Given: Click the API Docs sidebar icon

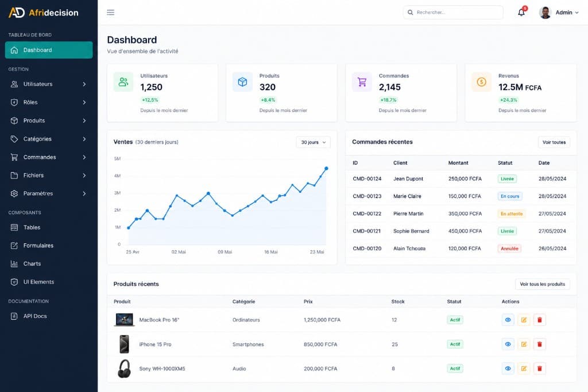Looking at the screenshot, I should tap(14, 316).
